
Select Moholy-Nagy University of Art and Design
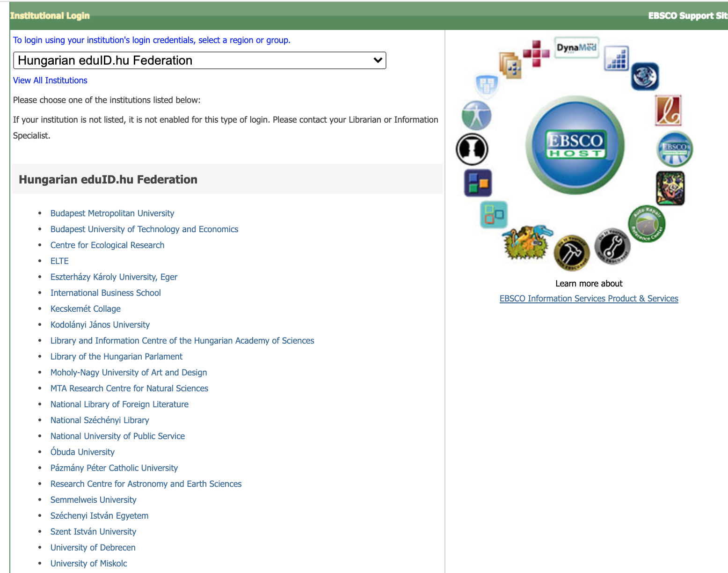tap(129, 372)
